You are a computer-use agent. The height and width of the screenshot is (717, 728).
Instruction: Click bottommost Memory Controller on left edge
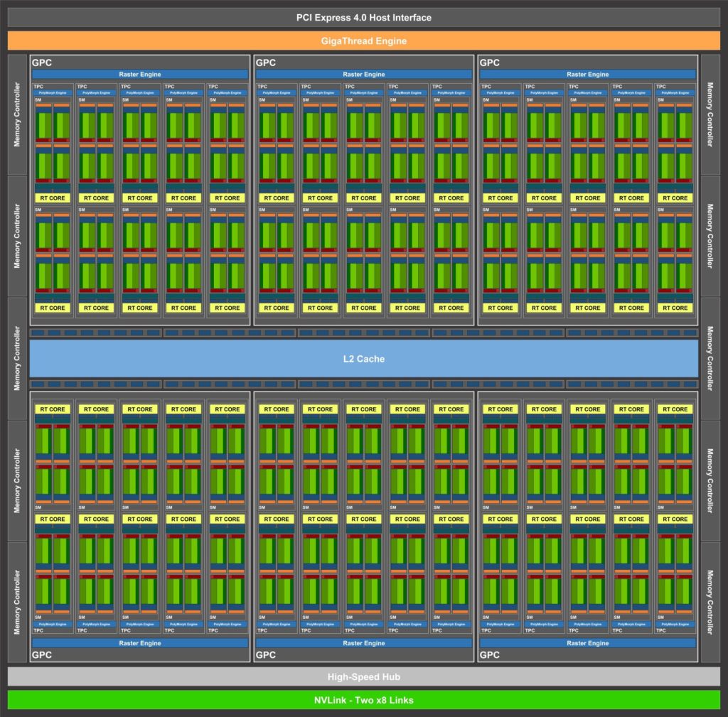(x=17, y=602)
